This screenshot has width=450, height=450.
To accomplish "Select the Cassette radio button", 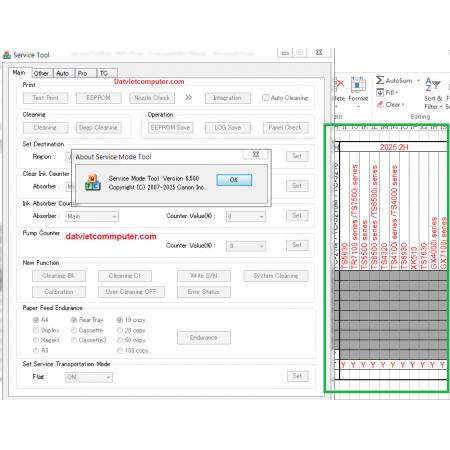I will [74, 330].
